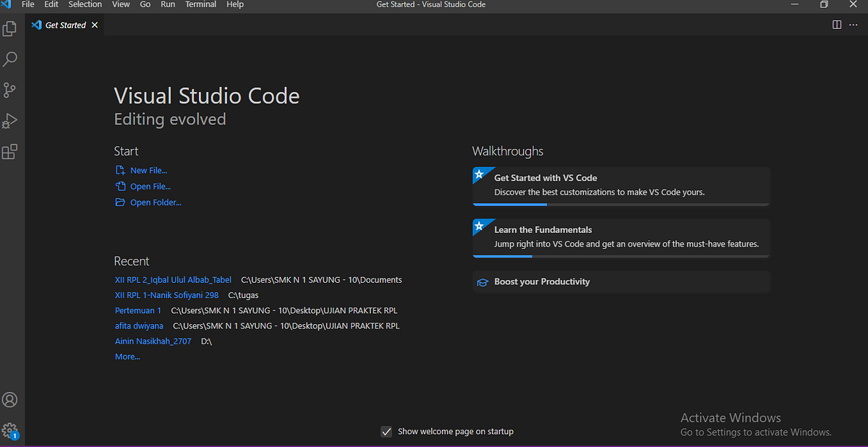The width and height of the screenshot is (868, 447).
Task: Open the Explorer view in activity bar
Action: 10,29
